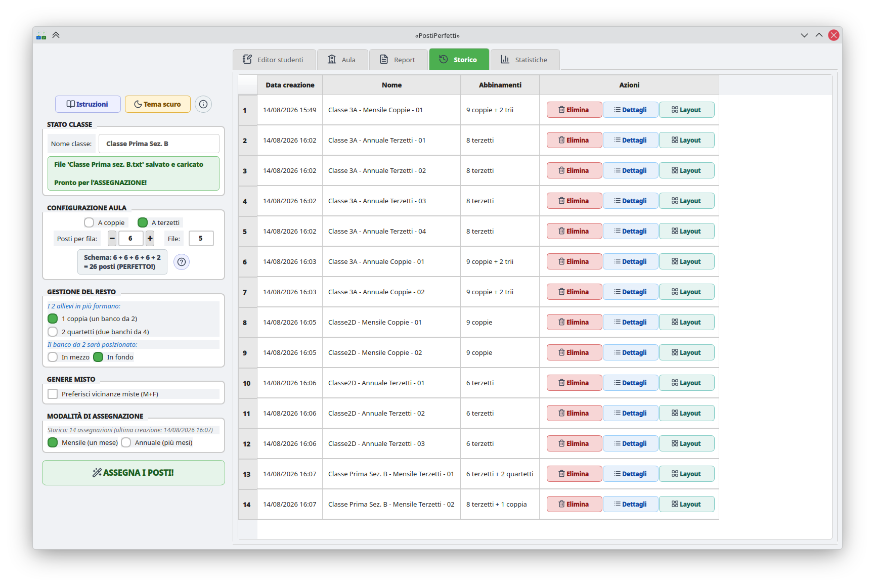The height and width of the screenshot is (588, 875).
Task: Click date cell '14/08/2026 15:49'
Action: [290, 110]
